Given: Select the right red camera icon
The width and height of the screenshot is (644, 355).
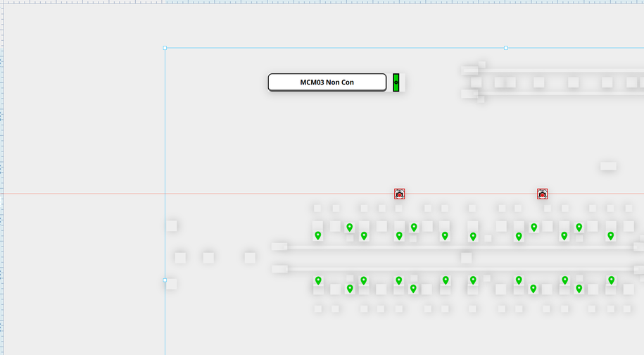Looking at the screenshot, I should point(543,194).
